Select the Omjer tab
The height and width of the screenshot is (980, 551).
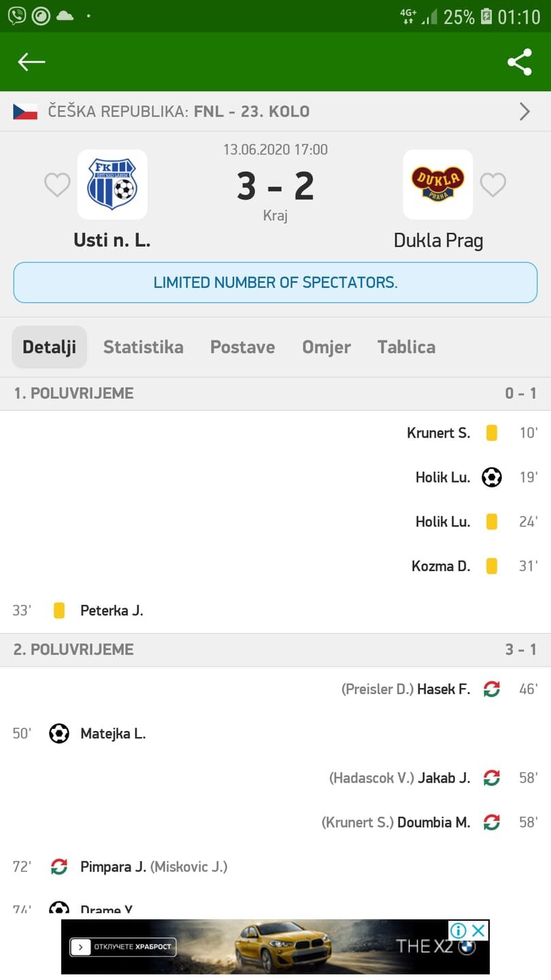point(327,347)
